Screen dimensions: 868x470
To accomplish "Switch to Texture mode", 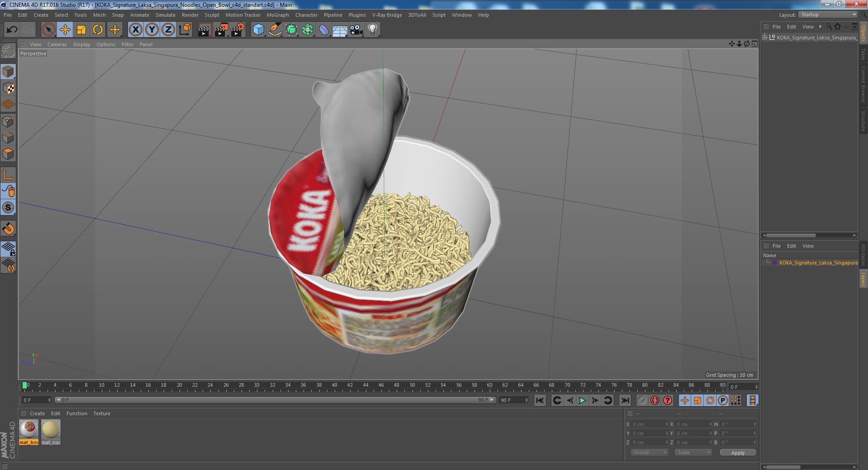I will pyautogui.click(x=8, y=88).
